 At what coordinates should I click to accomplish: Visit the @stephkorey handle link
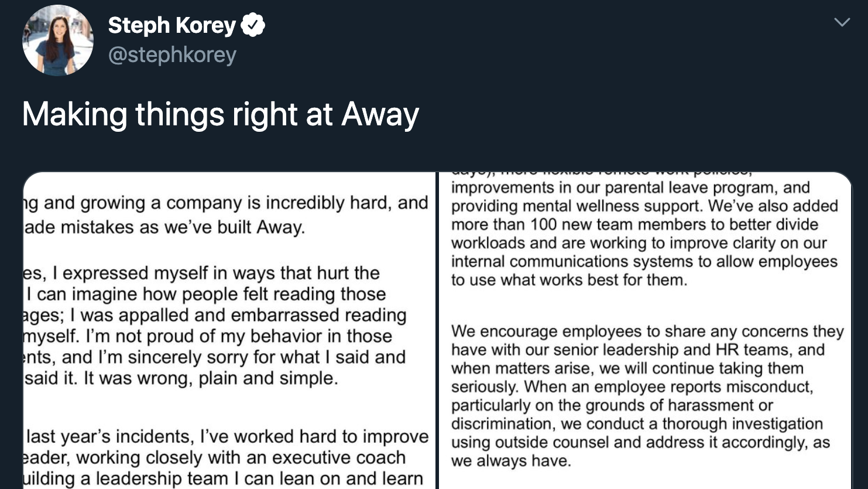point(172,55)
